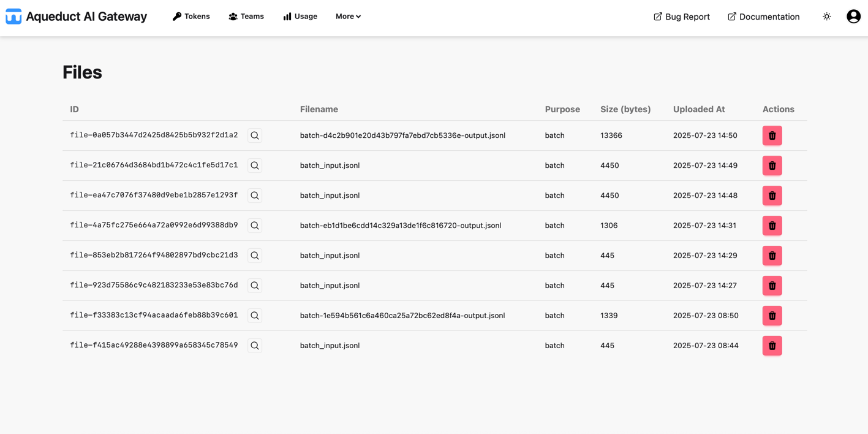Image resolution: width=868 pixels, height=434 pixels.
Task: Preview file-21c06764d3684bd1b472c4c1fe5d17c1 with magnifier
Action: click(x=255, y=166)
